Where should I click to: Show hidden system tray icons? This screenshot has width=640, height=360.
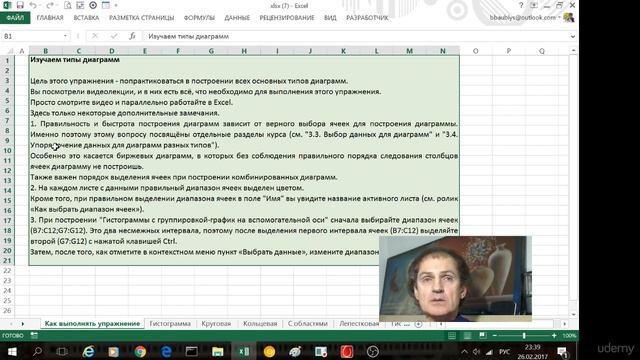tap(464, 352)
